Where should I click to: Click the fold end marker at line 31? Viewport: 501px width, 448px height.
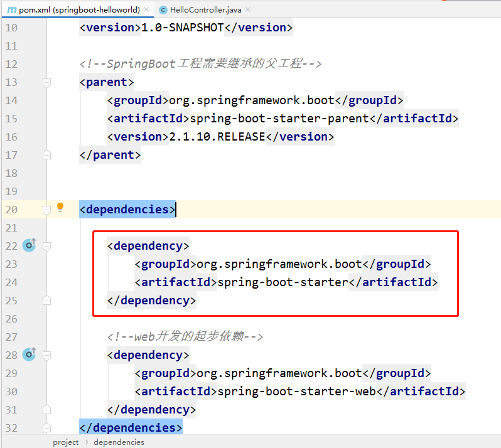click(x=46, y=410)
